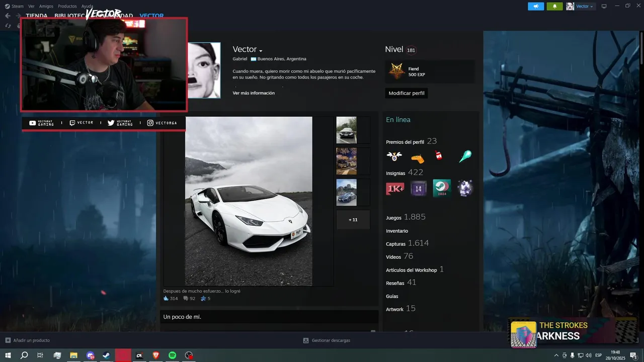Show hidden system tray icons chevron
This screenshot has width=644, height=362.
pyautogui.click(x=556, y=355)
